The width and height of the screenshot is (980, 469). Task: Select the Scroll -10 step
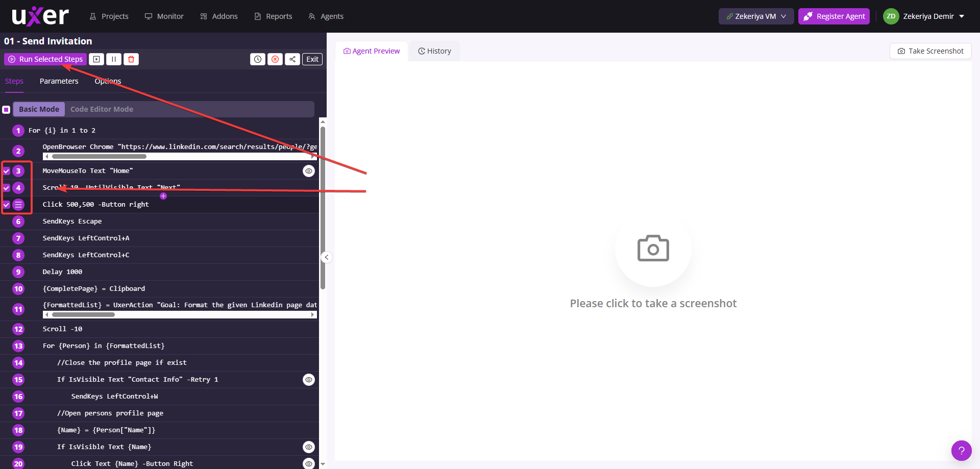(159, 329)
